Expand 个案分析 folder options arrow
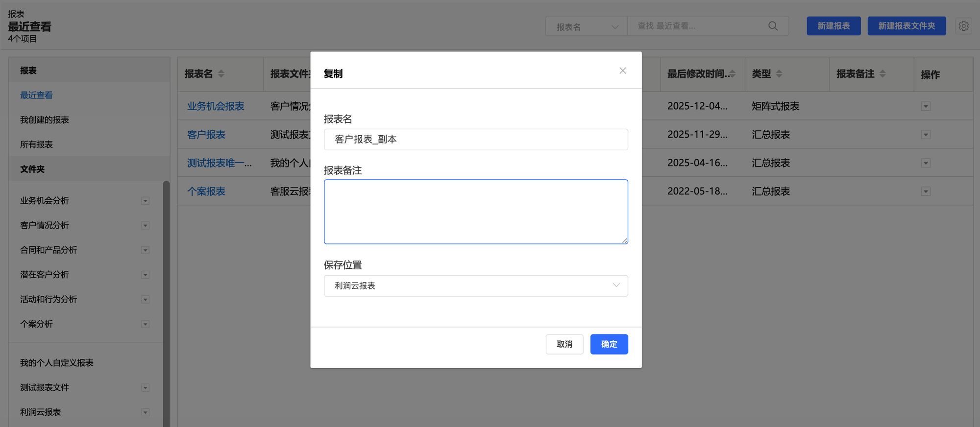The height and width of the screenshot is (427, 980). point(145,324)
